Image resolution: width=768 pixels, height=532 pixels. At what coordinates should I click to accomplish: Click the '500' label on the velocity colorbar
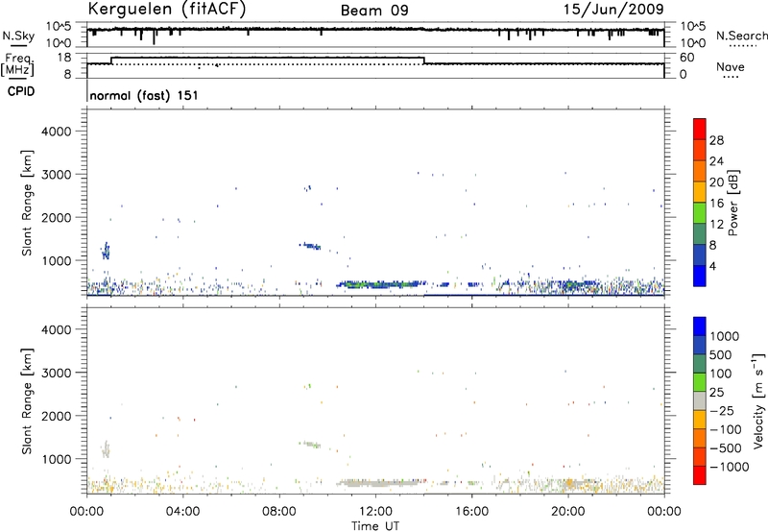click(x=720, y=354)
